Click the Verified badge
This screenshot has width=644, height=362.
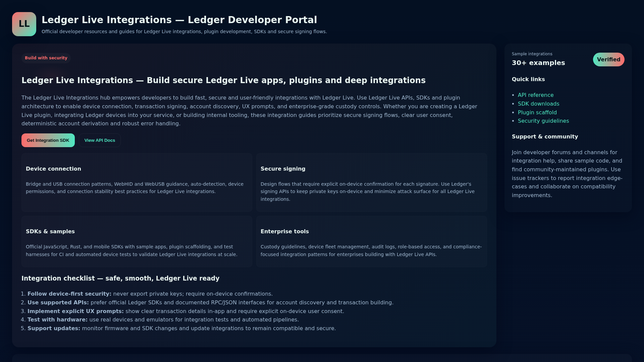point(608,60)
